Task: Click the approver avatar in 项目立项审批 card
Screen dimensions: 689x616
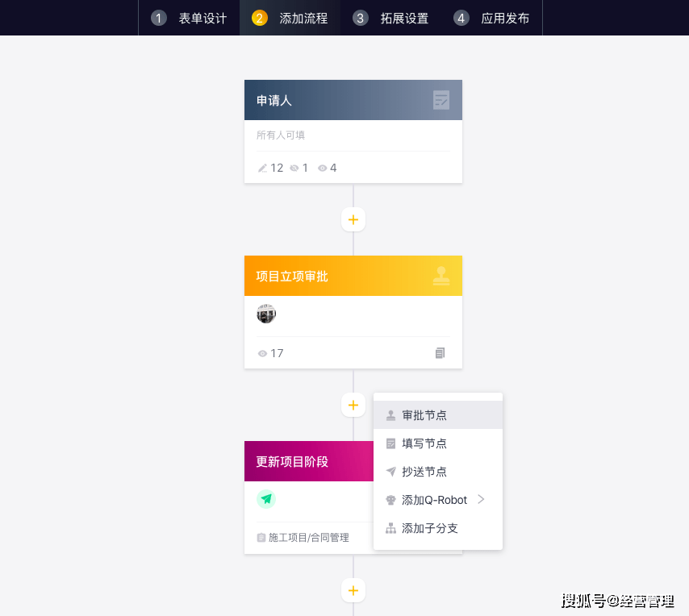Action: [x=266, y=314]
